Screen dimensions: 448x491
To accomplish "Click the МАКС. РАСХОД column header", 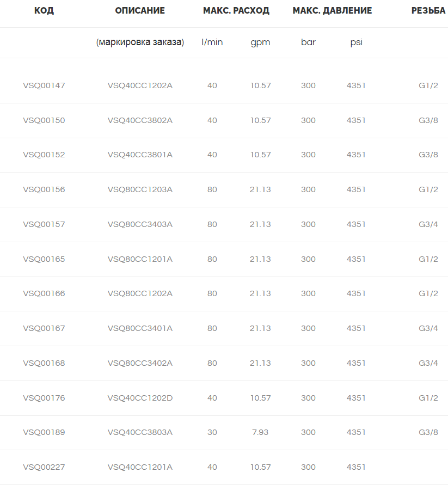I will 236,11.
